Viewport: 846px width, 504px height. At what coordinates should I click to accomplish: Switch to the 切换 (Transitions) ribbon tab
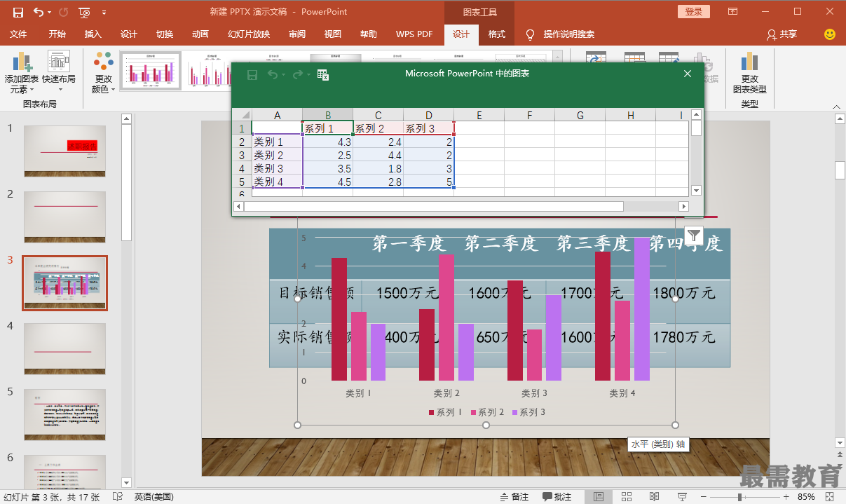pyautogui.click(x=165, y=34)
